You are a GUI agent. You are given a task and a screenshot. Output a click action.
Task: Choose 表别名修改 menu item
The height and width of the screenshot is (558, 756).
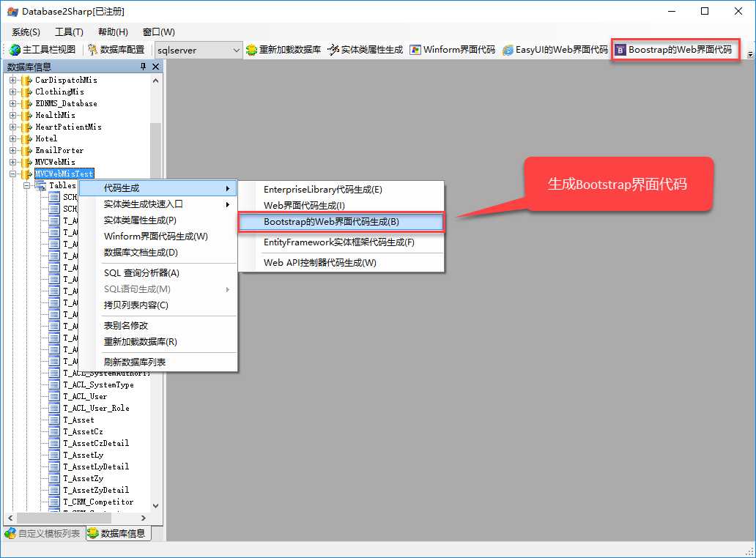[x=158, y=326]
